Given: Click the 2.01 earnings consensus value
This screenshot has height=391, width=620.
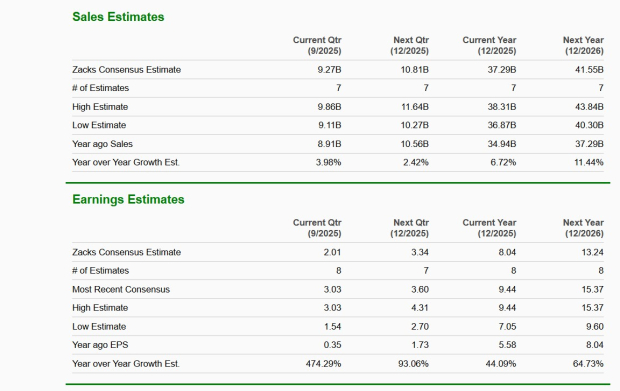Looking at the screenshot, I should pyautogui.click(x=332, y=252).
